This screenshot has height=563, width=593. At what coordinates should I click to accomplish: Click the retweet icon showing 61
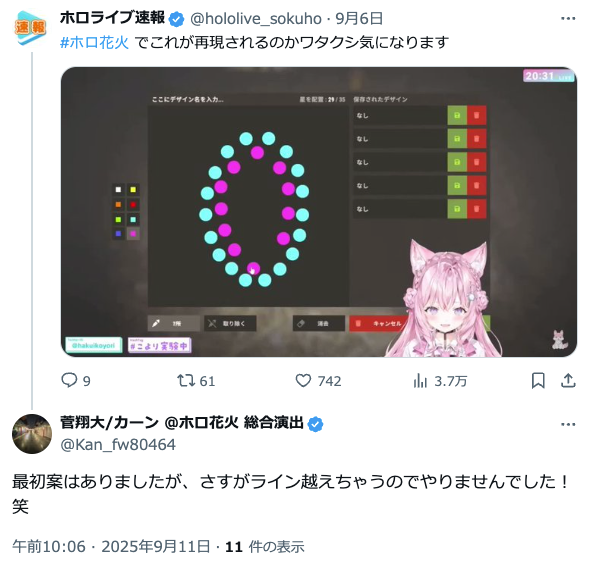[186, 380]
